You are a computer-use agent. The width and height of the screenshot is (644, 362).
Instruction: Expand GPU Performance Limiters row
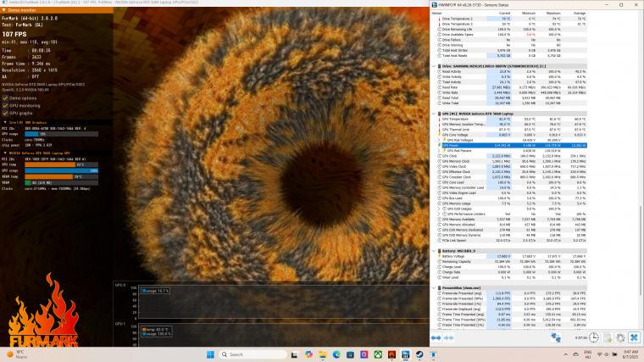pyautogui.click(x=439, y=214)
